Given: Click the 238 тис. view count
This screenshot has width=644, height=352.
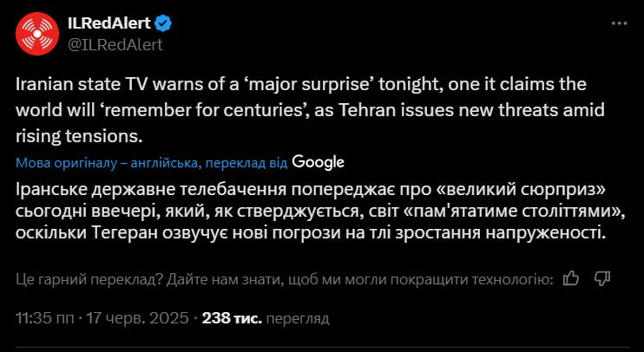Looking at the screenshot, I should click(232, 318).
